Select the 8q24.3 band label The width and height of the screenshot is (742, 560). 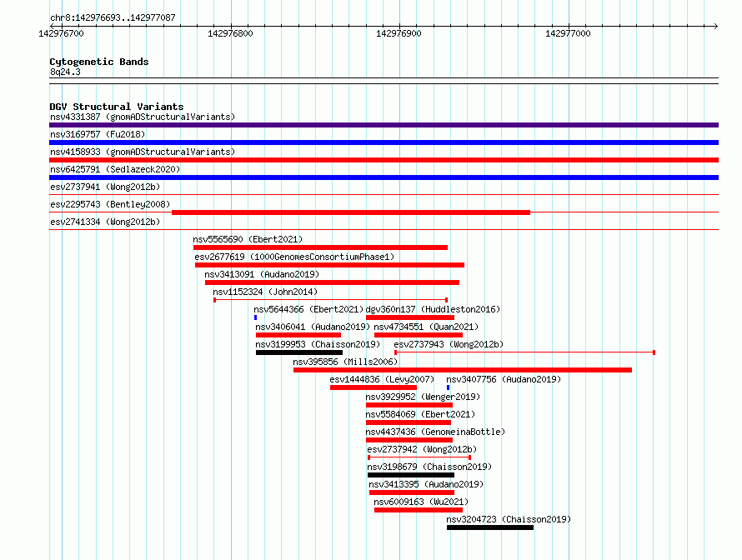(65, 72)
